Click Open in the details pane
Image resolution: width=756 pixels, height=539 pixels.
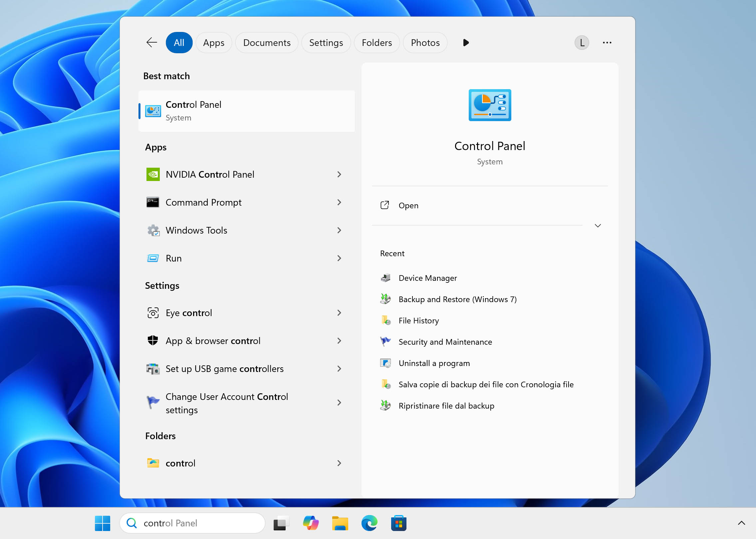coord(490,205)
